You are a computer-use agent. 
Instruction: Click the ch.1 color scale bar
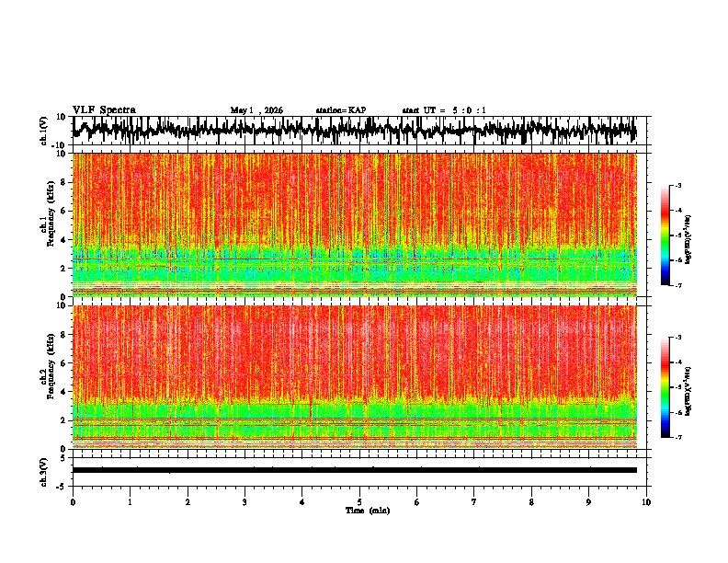click(665, 236)
